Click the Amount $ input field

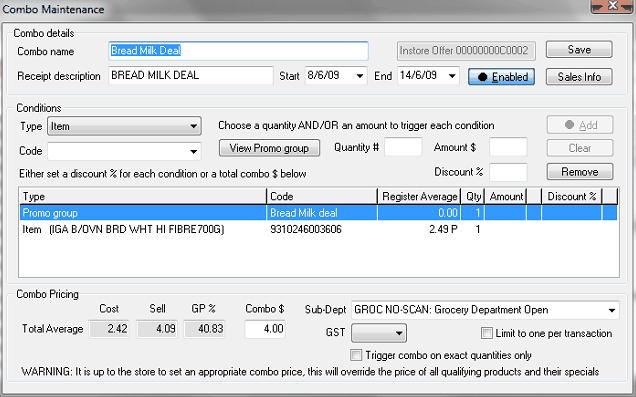tap(508, 147)
